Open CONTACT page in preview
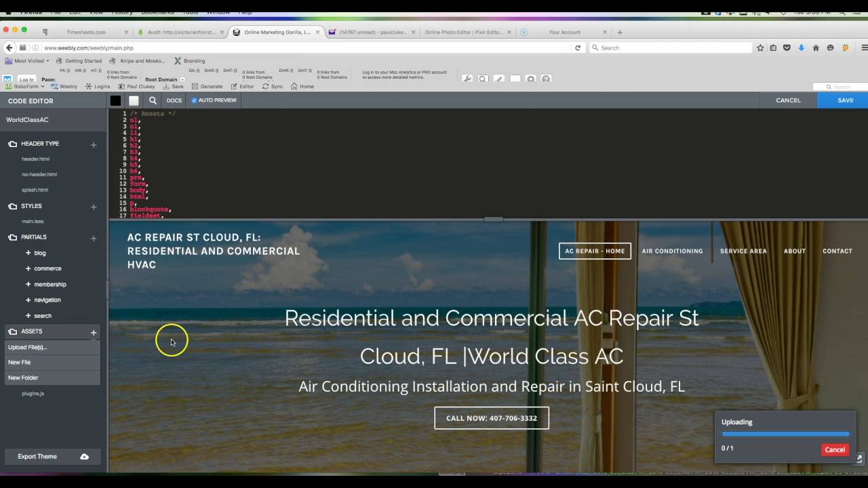The height and width of the screenshot is (488, 868). [837, 251]
